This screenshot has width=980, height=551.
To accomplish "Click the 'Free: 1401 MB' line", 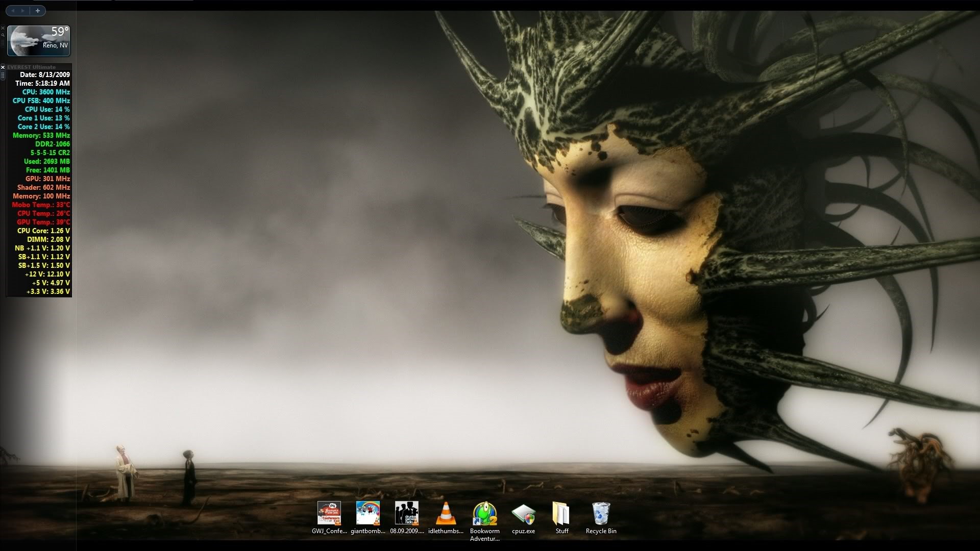I will (48, 170).
